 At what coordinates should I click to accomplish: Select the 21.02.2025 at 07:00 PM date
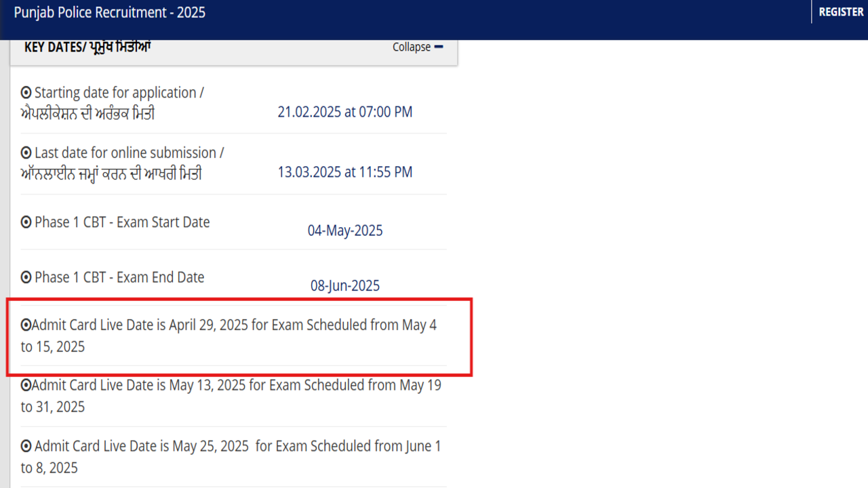(x=344, y=112)
